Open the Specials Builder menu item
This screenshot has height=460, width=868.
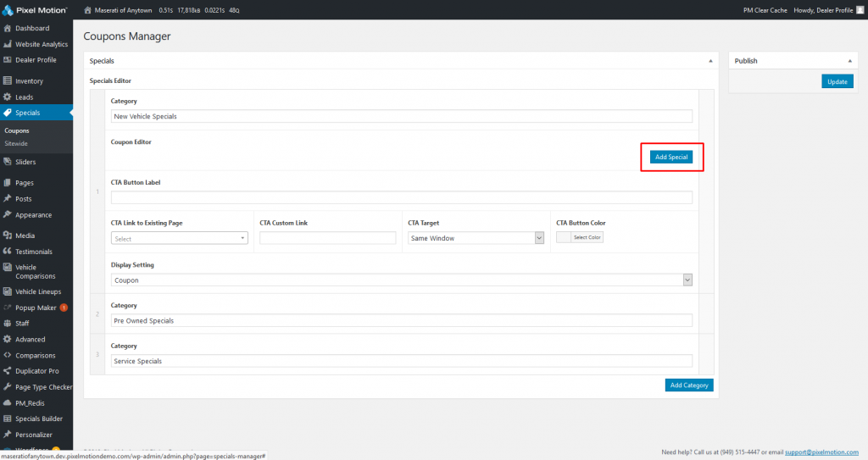point(39,419)
